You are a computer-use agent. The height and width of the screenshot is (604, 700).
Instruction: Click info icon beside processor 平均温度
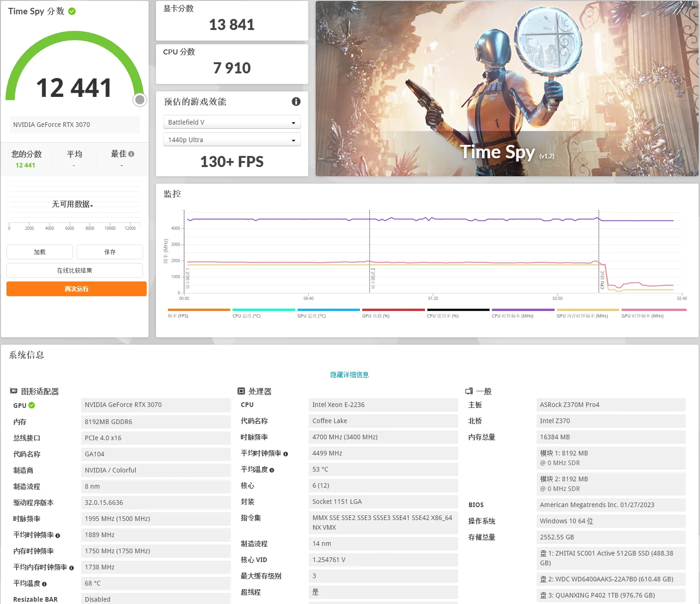click(272, 470)
